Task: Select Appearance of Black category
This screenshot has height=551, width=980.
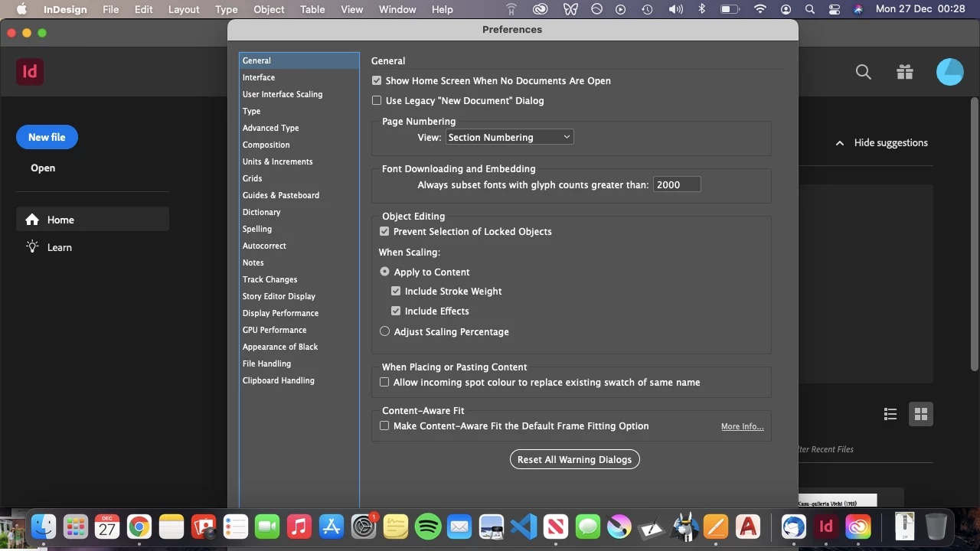Action: coord(299,347)
